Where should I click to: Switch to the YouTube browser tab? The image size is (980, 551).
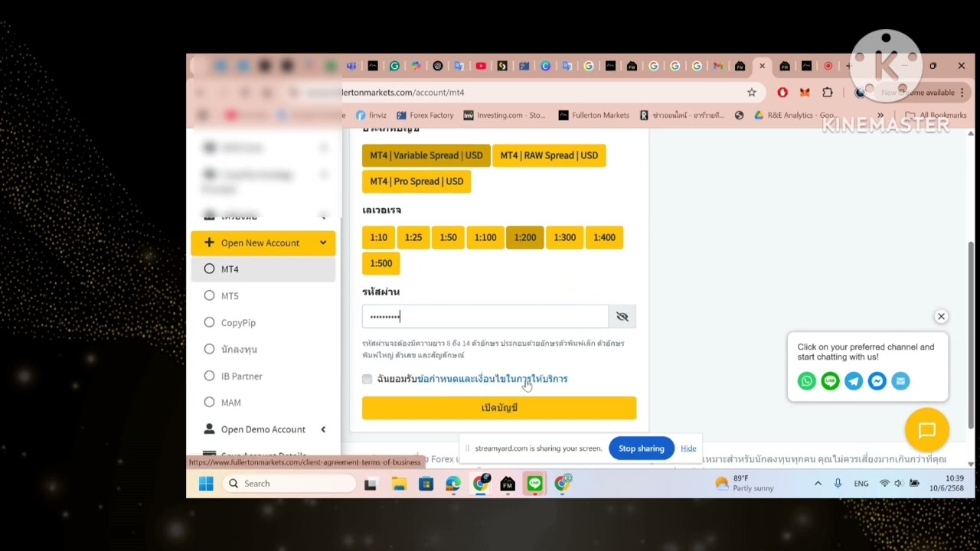click(481, 67)
